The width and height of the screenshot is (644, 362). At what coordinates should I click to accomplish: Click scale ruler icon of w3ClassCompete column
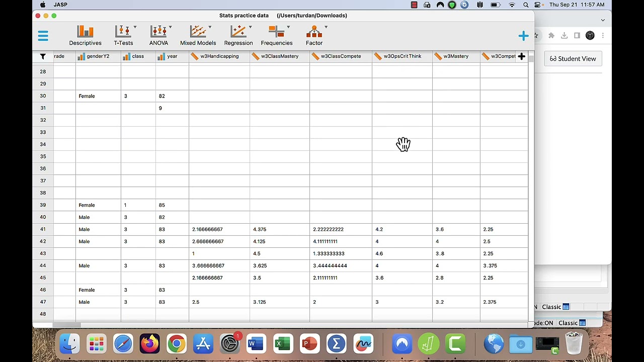pyautogui.click(x=315, y=56)
